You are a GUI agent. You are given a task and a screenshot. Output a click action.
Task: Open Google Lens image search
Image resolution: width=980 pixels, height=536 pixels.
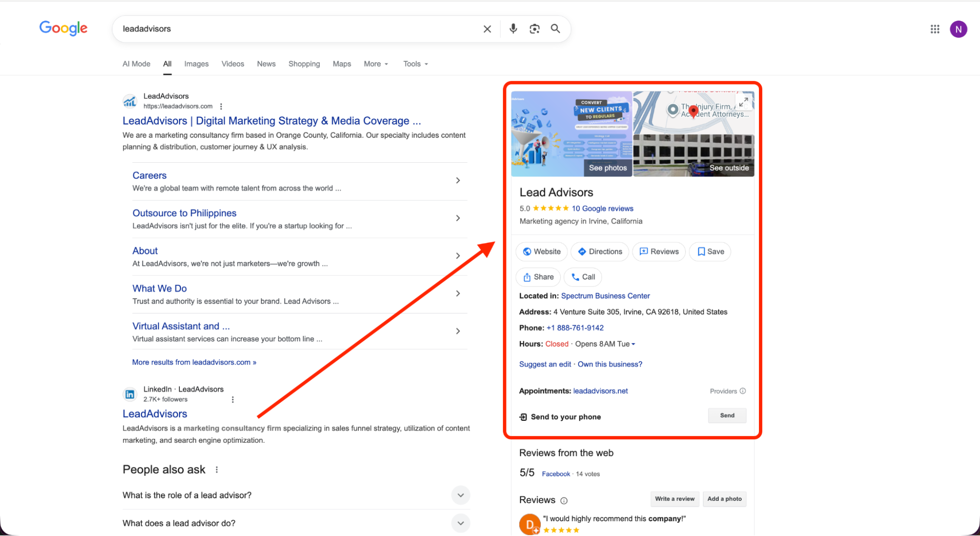pyautogui.click(x=534, y=29)
